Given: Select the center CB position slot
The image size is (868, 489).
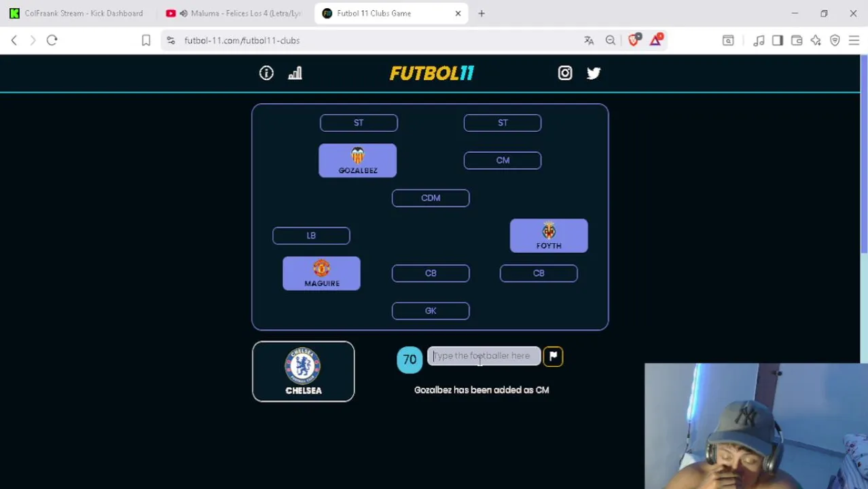Looking at the screenshot, I should pyautogui.click(x=431, y=273).
